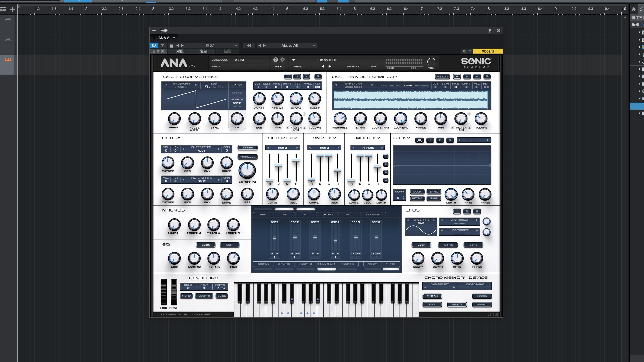644x362 pixels.
Task: Expand OSC 4-6 sampler options down arrow
Action: tap(487, 77)
